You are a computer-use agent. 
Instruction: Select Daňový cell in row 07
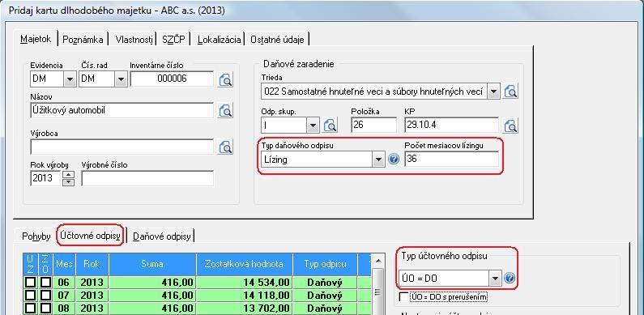tap(325, 296)
